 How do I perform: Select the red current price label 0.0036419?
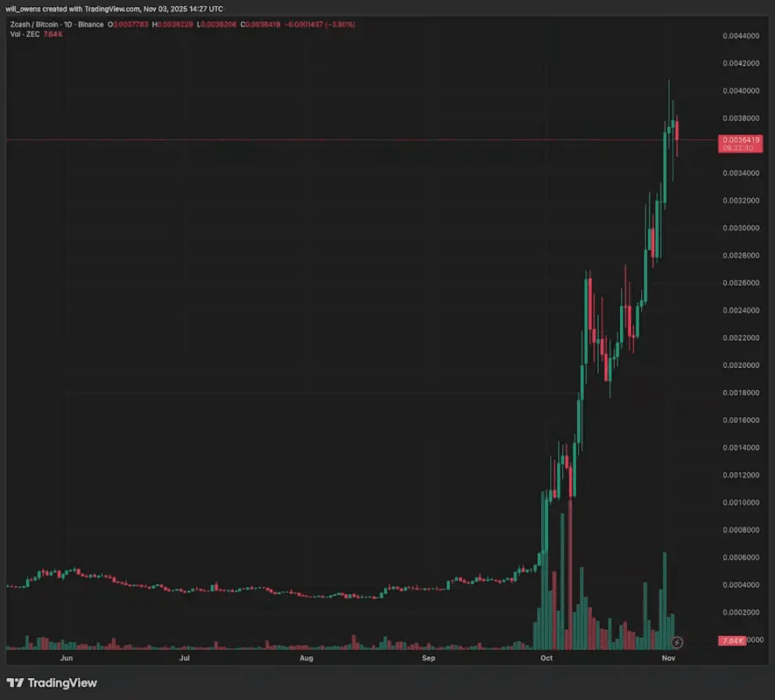coord(740,143)
